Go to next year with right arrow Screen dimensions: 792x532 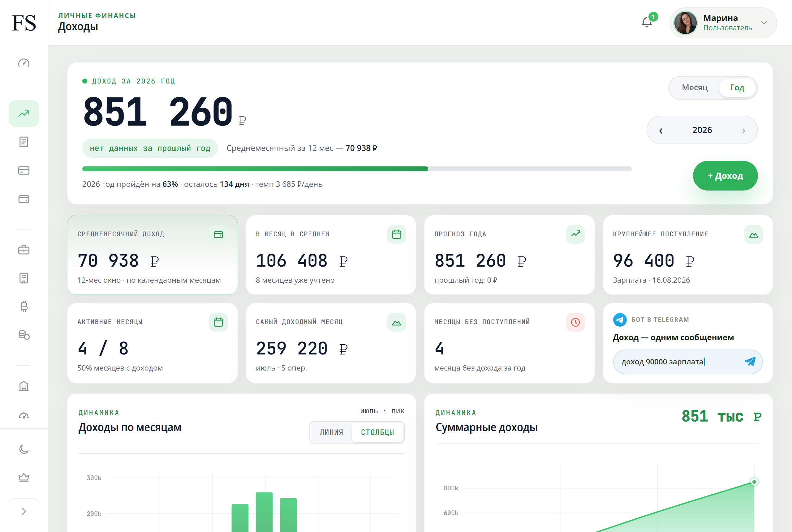pos(743,131)
